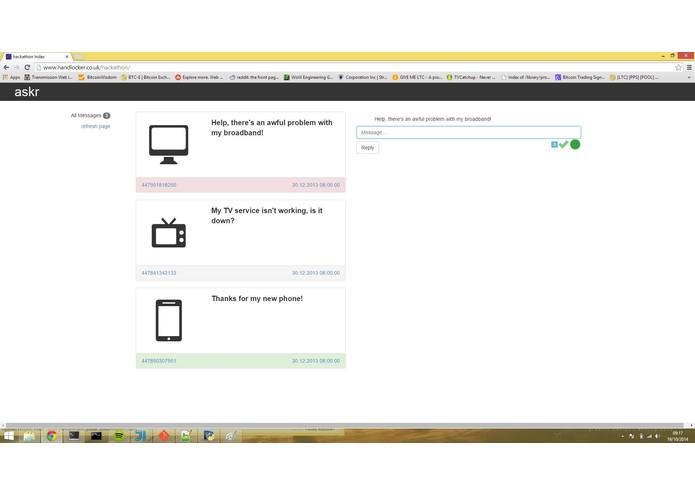Open the Windows Start button
695x494 pixels.
[x=8, y=436]
